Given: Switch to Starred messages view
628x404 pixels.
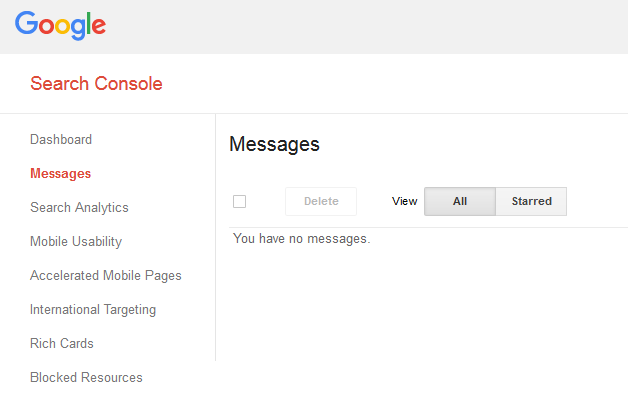Looking at the screenshot, I should click(x=531, y=202).
